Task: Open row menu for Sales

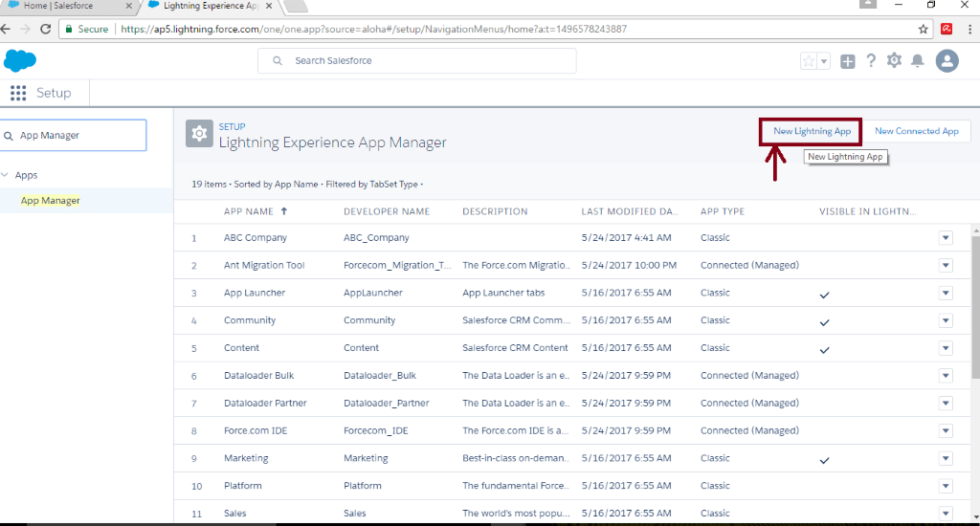Action: pyautogui.click(x=946, y=513)
